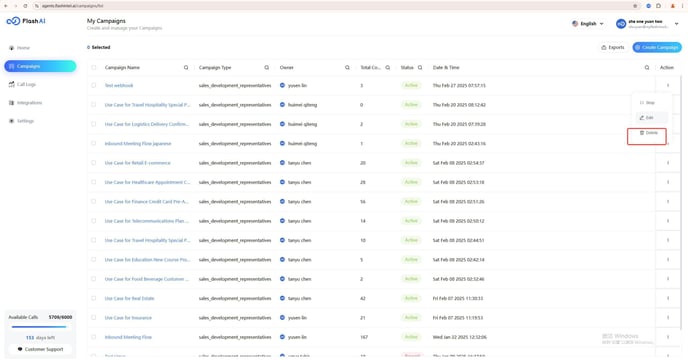This screenshot has height=360, width=688.
Task: Open actions menu for Test webhook row
Action: point(668,86)
